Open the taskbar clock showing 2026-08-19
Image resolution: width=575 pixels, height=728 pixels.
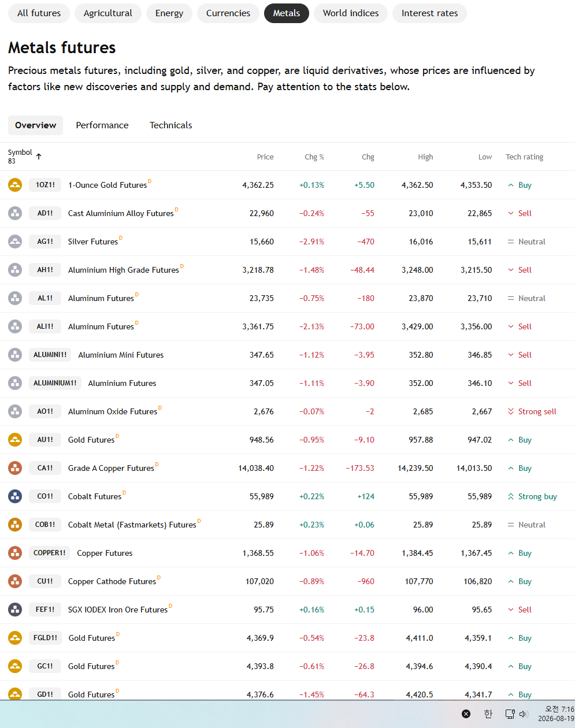point(556,714)
